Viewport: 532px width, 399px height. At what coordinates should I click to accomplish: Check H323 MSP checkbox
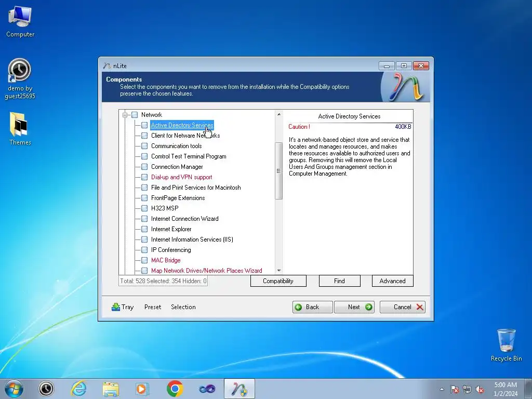pyautogui.click(x=144, y=208)
